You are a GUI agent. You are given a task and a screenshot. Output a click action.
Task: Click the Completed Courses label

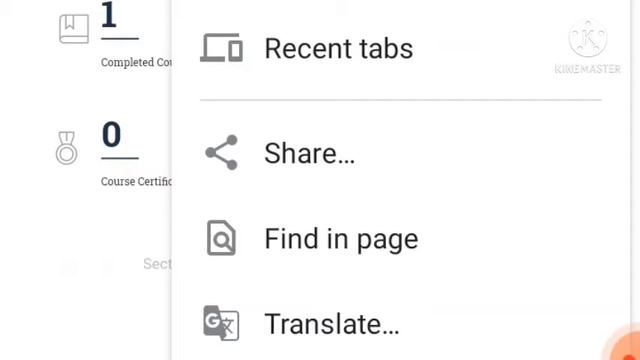[136, 62]
